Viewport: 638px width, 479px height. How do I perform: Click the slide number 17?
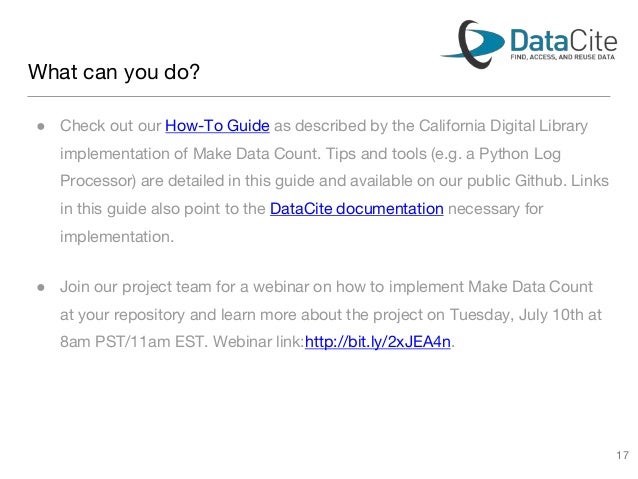coord(623,455)
